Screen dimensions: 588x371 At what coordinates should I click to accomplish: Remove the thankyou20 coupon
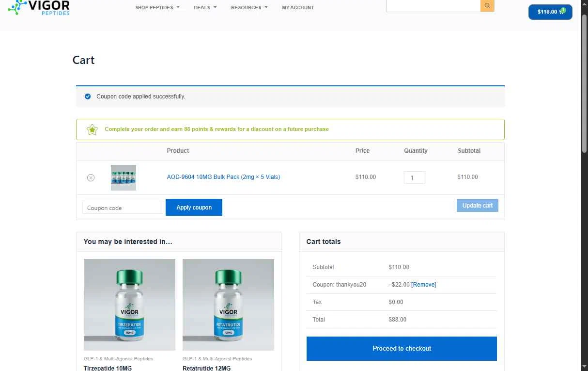(423, 285)
